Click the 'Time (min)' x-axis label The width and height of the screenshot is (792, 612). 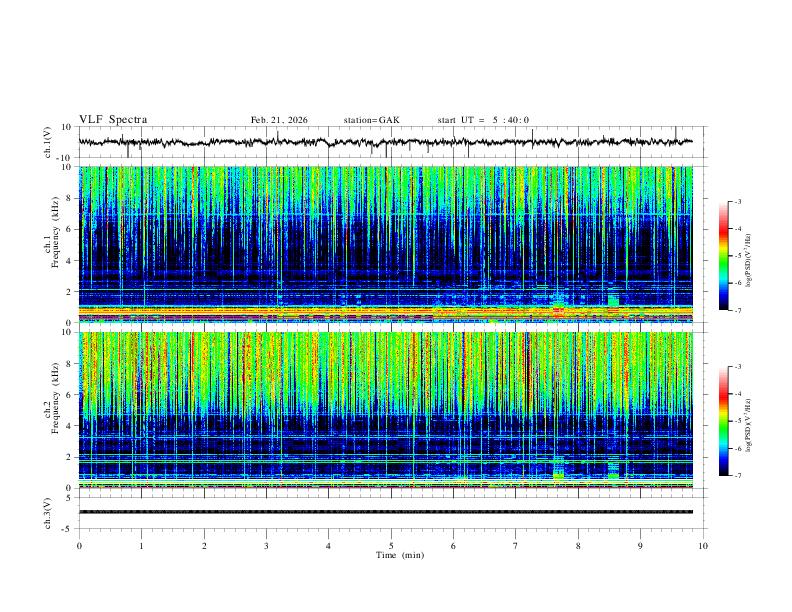(400, 555)
